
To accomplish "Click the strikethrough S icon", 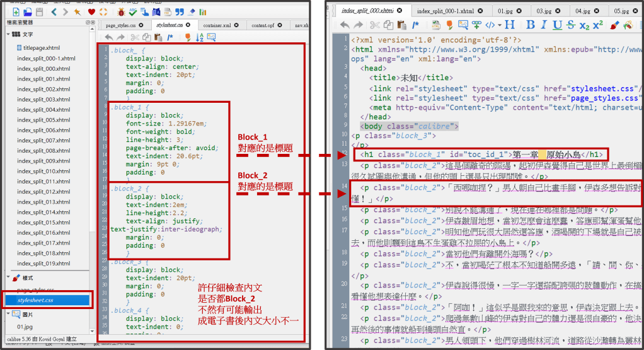I will [x=570, y=25].
